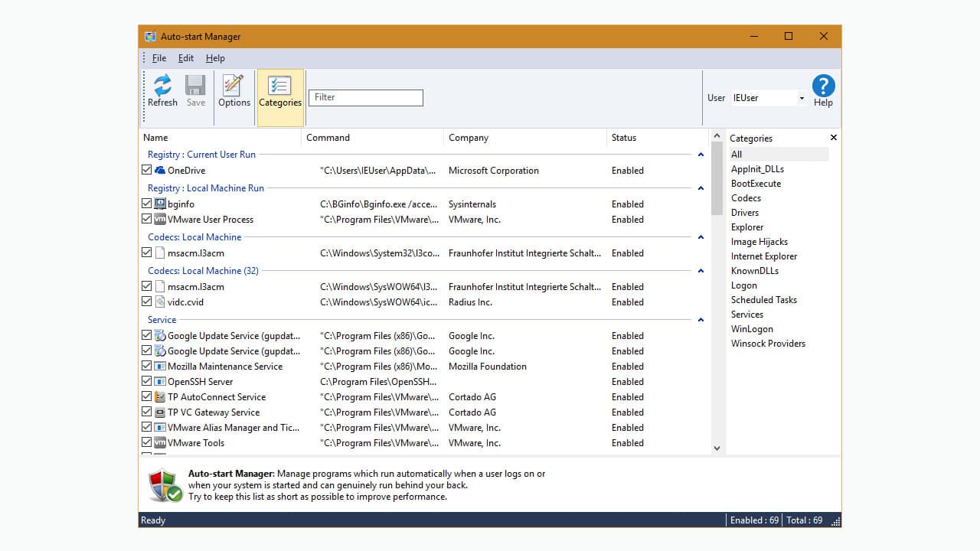Open the Edit menu
The image size is (980, 551).
(185, 57)
